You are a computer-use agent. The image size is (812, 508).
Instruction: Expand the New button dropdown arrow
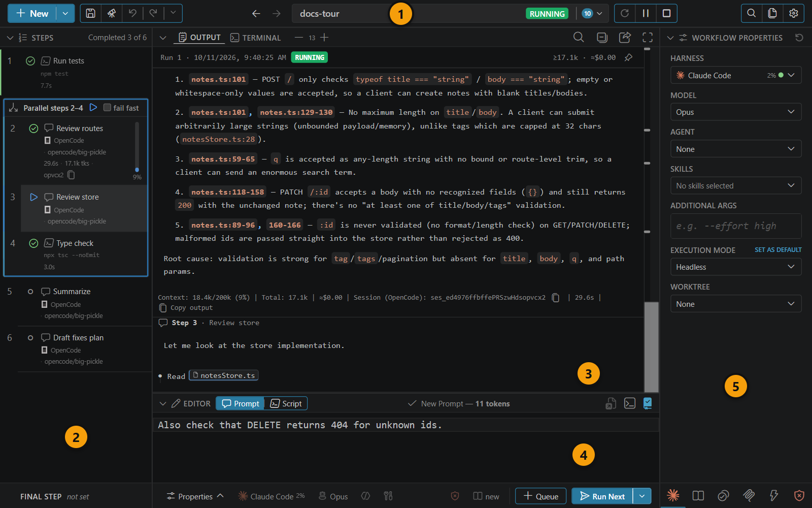coord(65,14)
